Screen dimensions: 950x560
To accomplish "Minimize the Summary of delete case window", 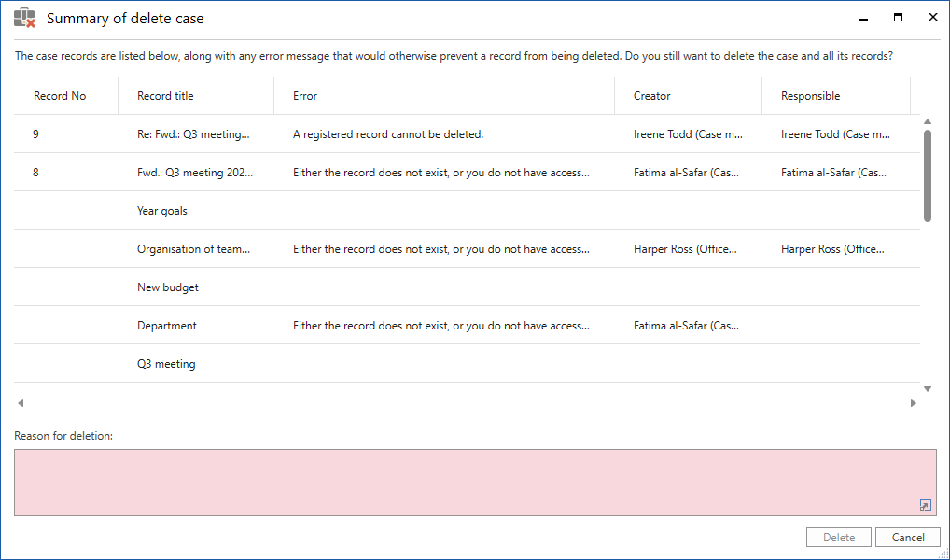I will 863,18.
